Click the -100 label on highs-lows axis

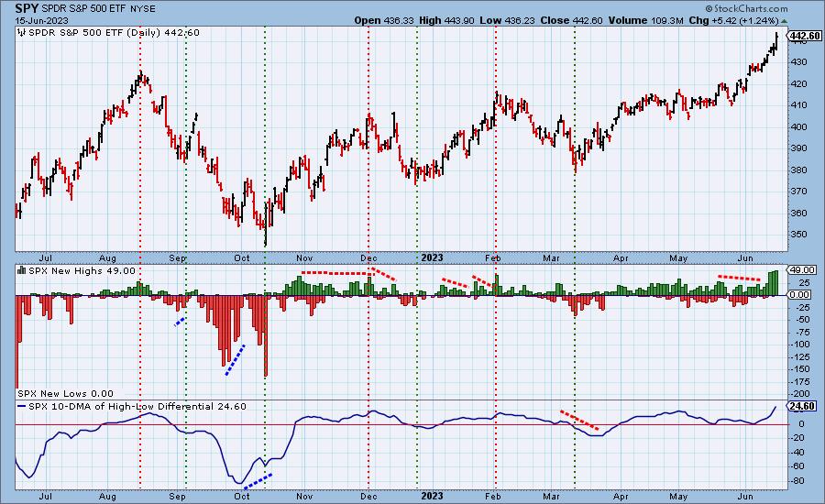point(802,345)
